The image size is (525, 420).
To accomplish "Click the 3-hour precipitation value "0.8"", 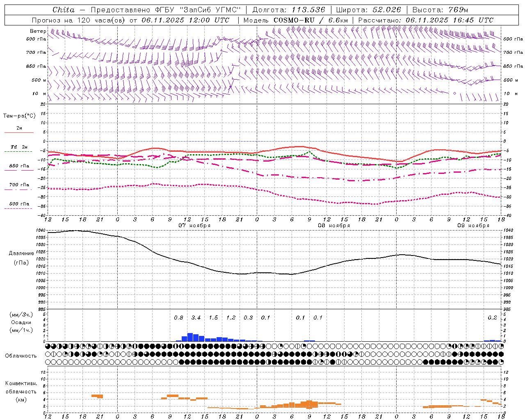I will [x=178, y=318].
